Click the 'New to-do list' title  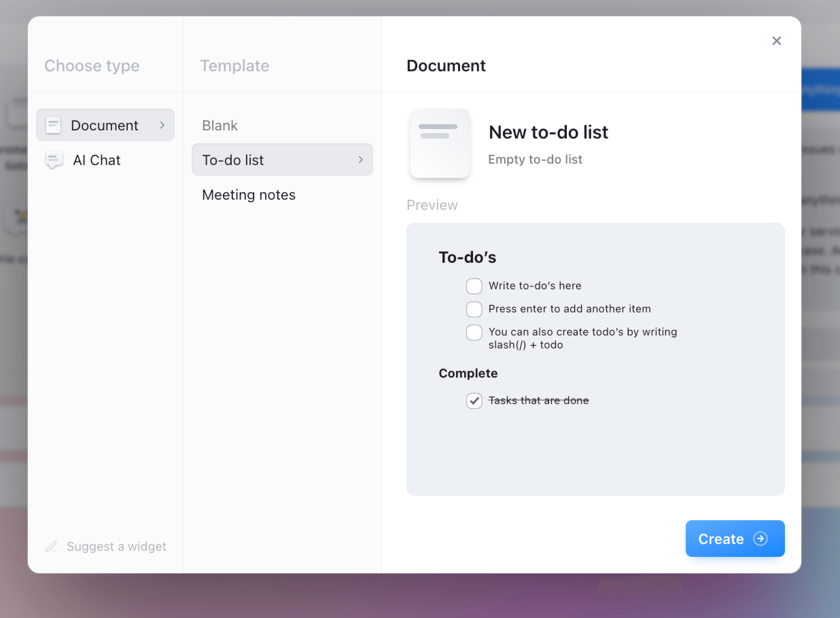point(548,132)
